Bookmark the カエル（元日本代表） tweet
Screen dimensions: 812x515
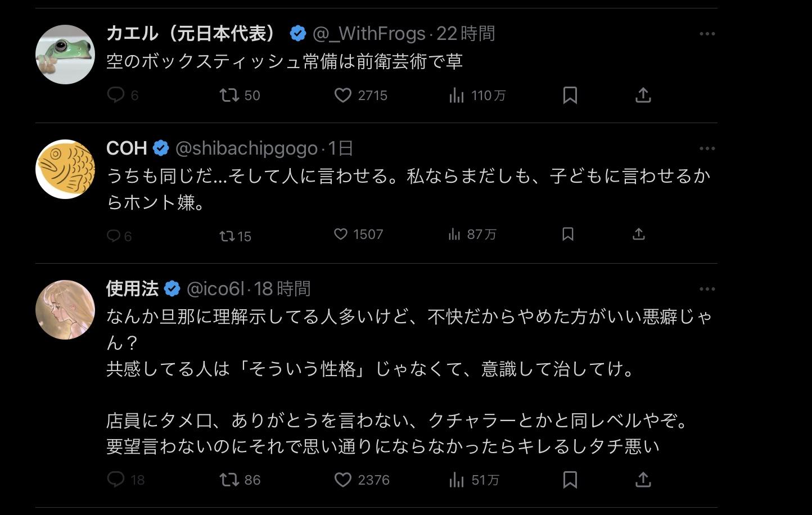[x=570, y=95]
